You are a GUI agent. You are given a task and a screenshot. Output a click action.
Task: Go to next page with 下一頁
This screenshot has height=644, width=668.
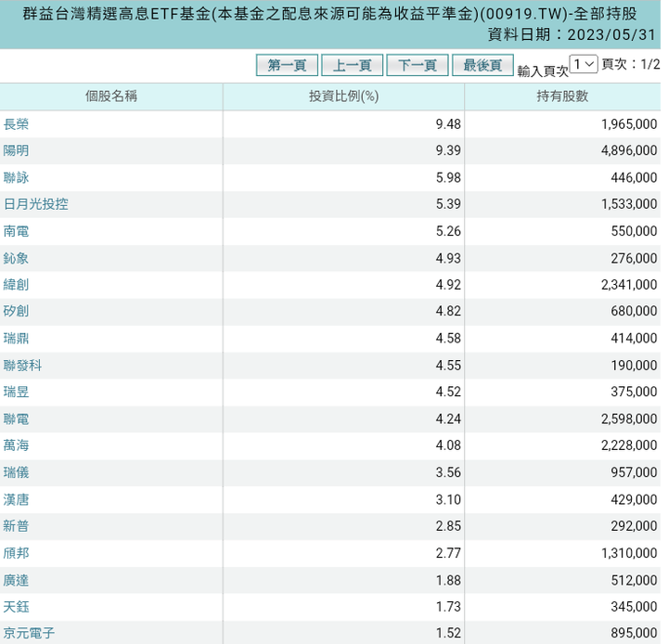coord(417,65)
